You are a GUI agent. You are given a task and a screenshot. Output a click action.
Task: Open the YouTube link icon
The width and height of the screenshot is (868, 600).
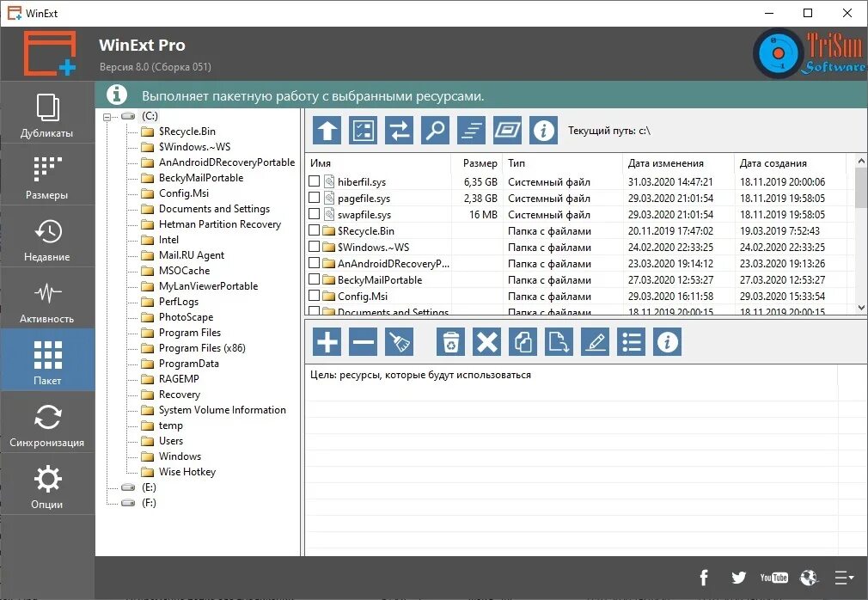(x=773, y=578)
